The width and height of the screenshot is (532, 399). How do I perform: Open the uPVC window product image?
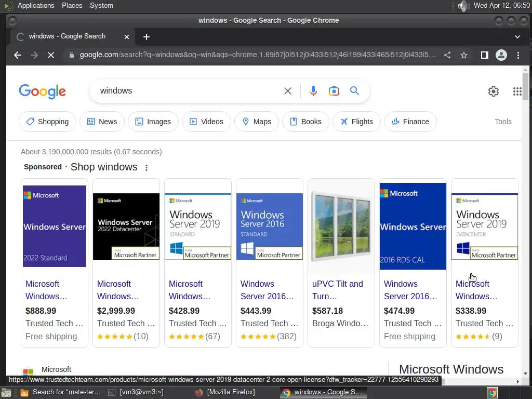pyautogui.click(x=341, y=226)
